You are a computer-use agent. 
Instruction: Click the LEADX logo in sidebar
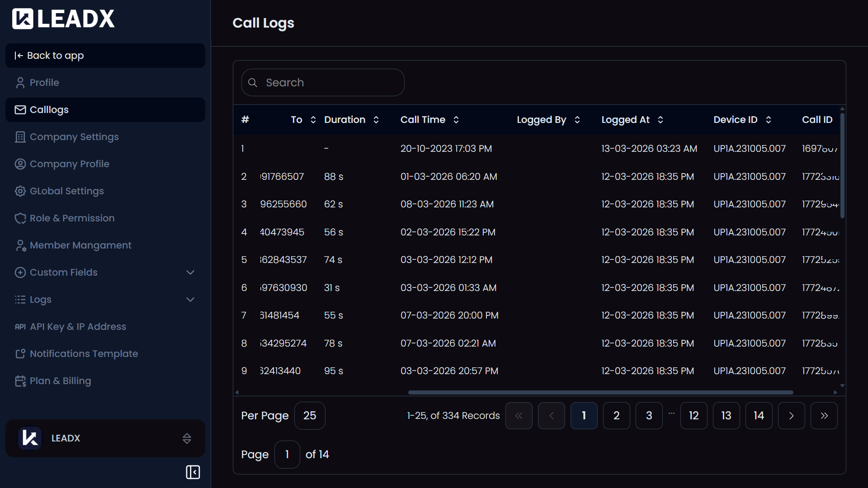point(63,18)
